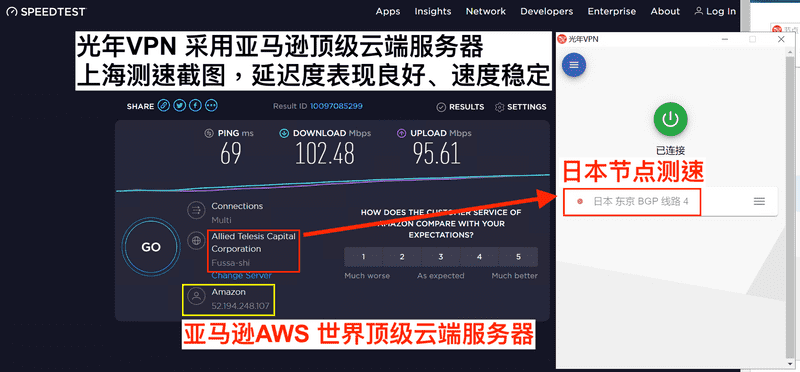Image resolution: width=800 pixels, height=372 pixels.
Task: Open the About menu
Action: [665, 11]
